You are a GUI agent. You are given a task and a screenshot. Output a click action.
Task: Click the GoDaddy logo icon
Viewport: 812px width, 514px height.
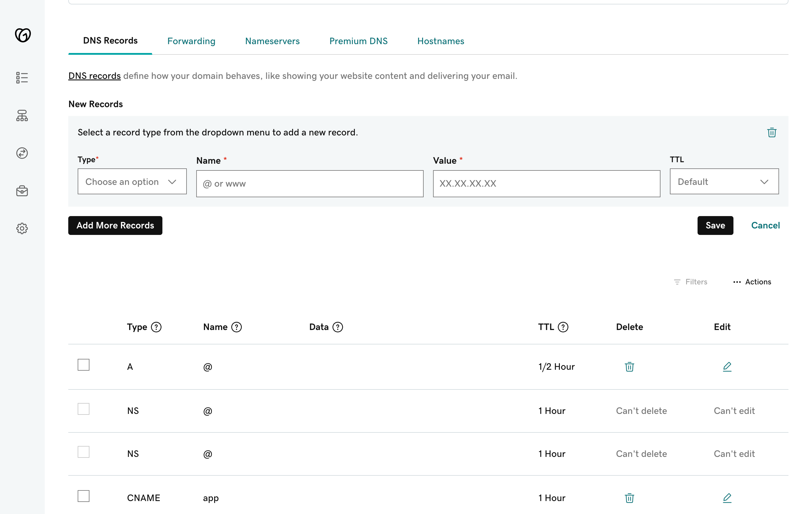[23, 35]
